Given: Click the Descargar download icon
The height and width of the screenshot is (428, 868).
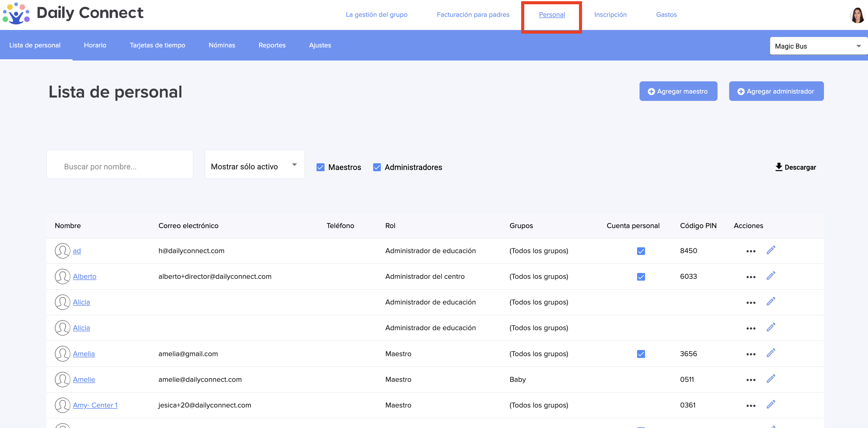Looking at the screenshot, I should point(778,167).
